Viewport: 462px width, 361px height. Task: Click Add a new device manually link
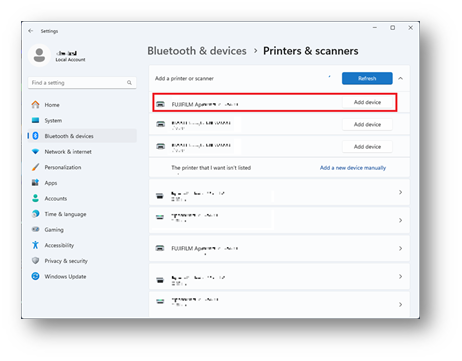(353, 168)
